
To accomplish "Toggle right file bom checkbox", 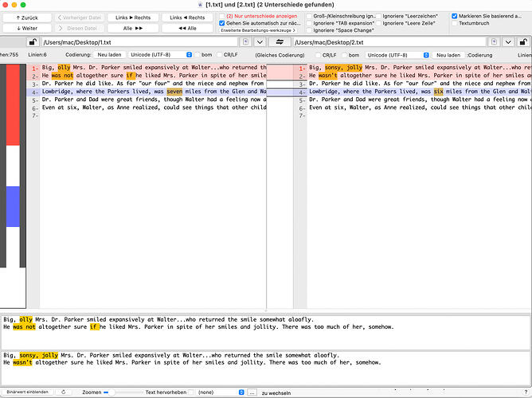I will pos(344,55).
